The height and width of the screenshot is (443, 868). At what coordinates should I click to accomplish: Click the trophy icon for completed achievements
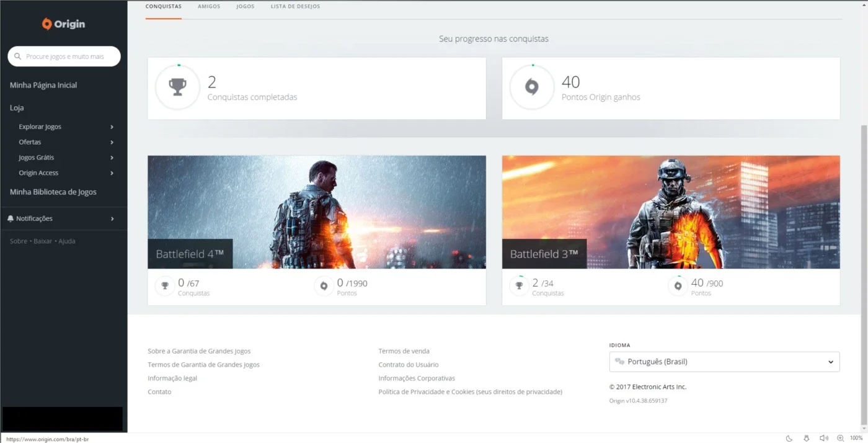coord(178,87)
